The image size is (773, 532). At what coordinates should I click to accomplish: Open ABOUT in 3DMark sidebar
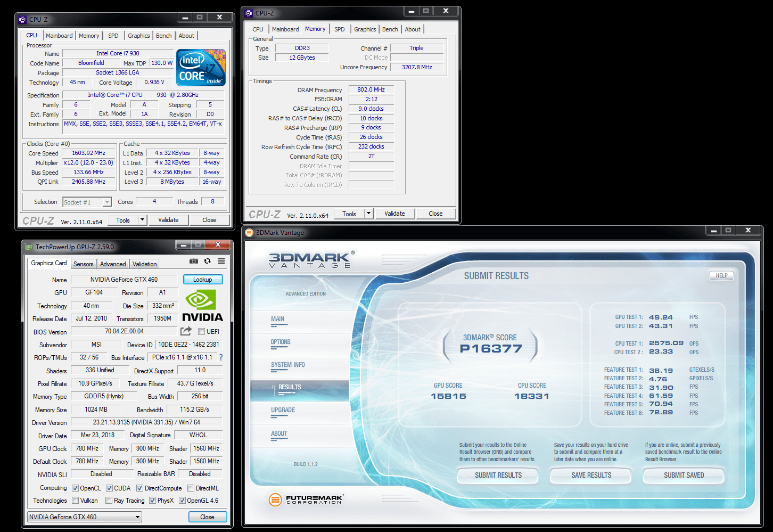coord(279,433)
